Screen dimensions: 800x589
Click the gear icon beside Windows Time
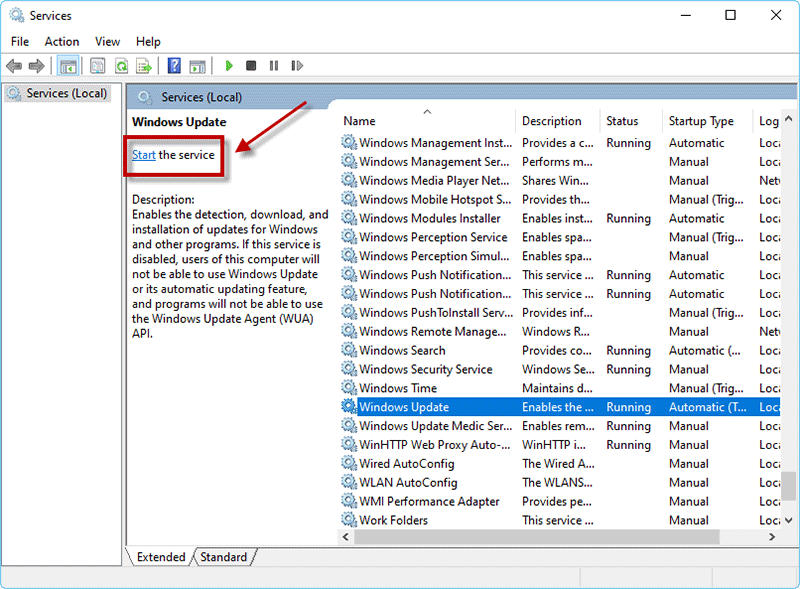[349, 387]
